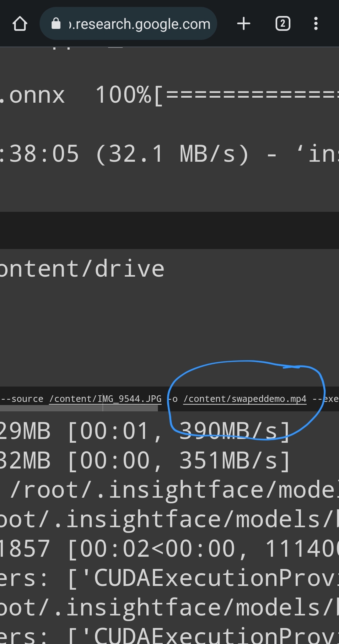Click the /content/swapeddemo.mp4 output path
The image size is (339, 644).
(245, 399)
